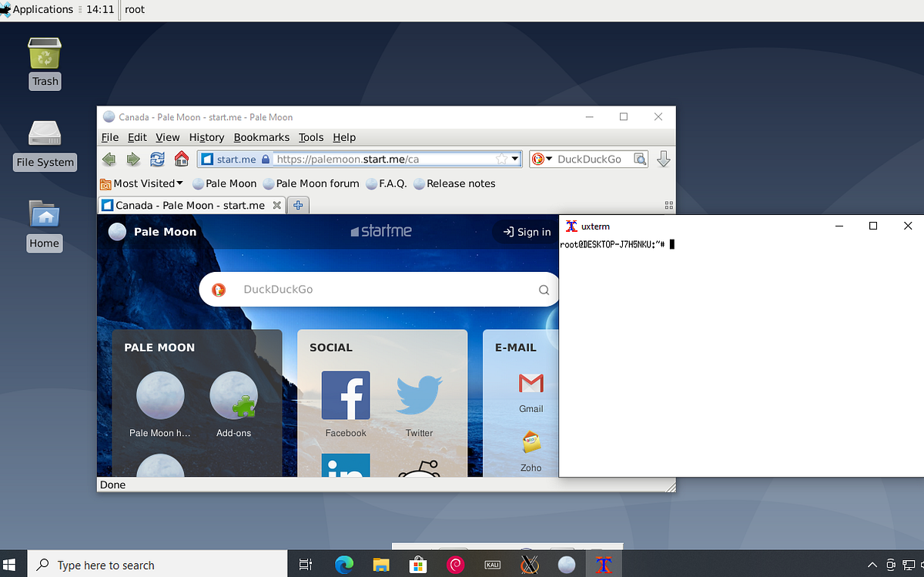The image size is (924, 577).
Task: Open the Bookmarks menu
Action: 262,137
